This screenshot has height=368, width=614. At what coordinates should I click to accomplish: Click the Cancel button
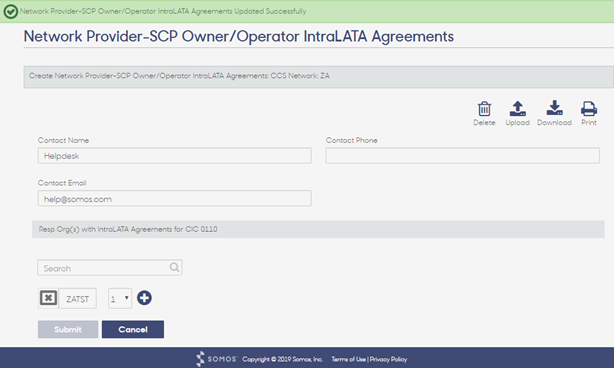133,329
